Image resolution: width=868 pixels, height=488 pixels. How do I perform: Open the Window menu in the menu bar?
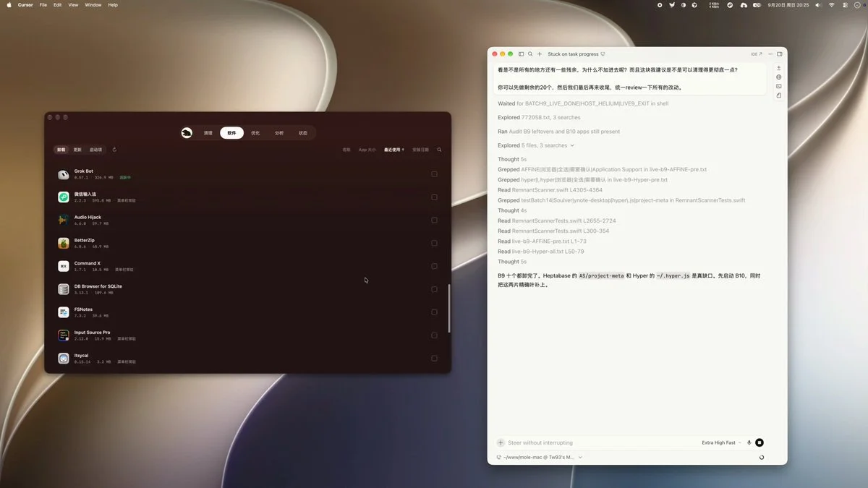tap(93, 4)
